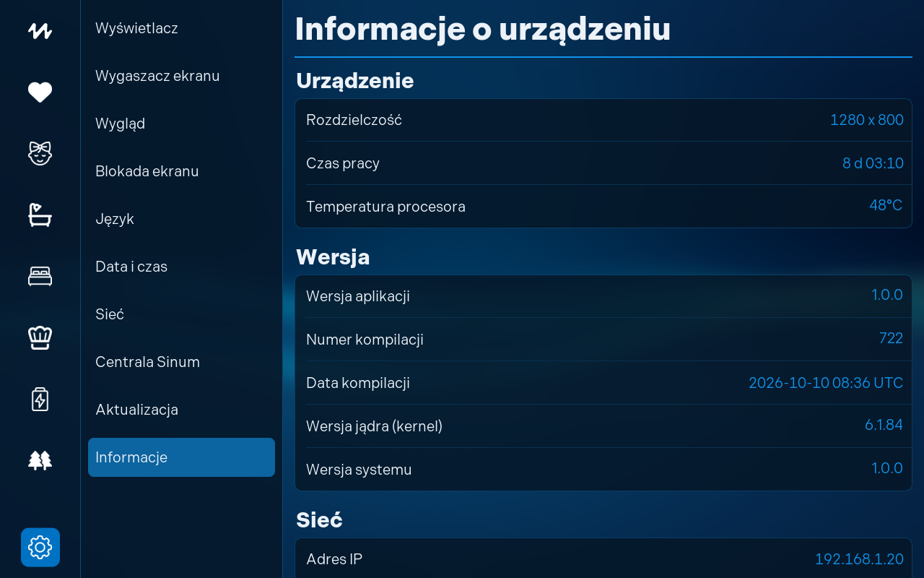Click the Adres IP label

334,559
